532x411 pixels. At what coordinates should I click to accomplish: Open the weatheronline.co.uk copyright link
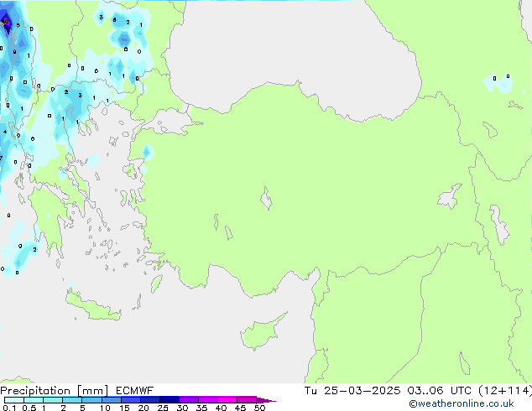[x=462, y=403]
